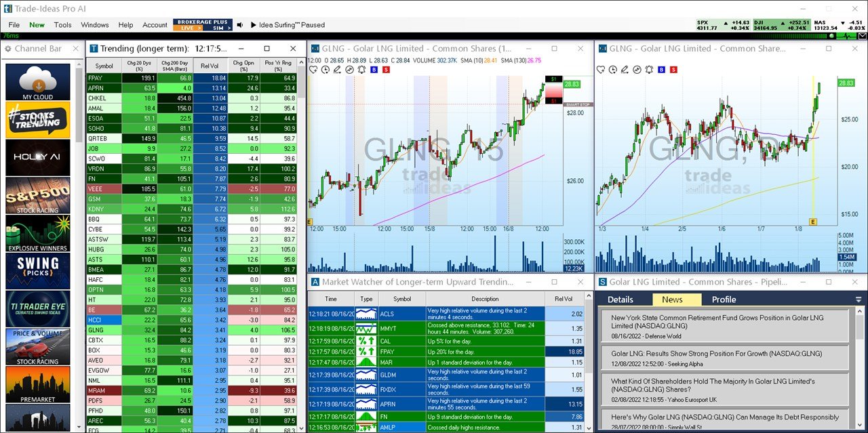Open the indicators icon on daily GLNG chart
Screen dimensions: 868x433
pyautogui.click(x=637, y=70)
